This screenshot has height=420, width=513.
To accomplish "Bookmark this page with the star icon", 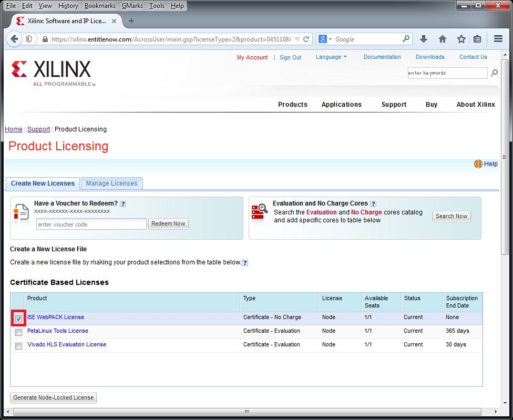I will [461, 39].
